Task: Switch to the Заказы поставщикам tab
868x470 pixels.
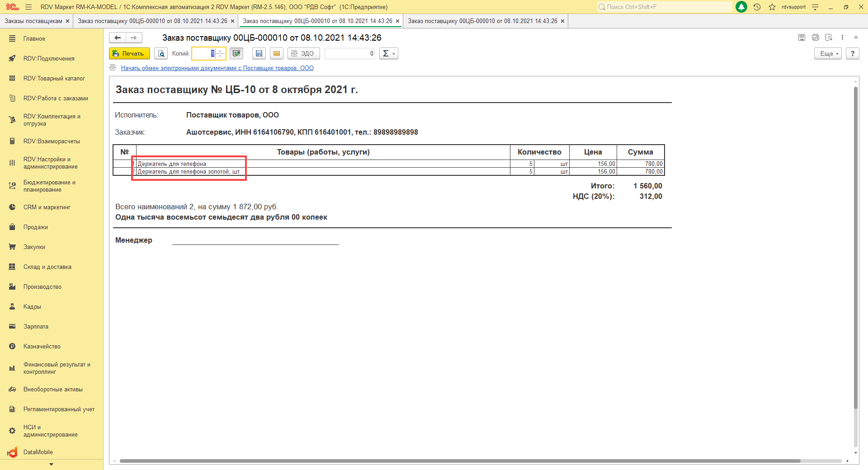Action: pyautogui.click(x=33, y=21)
